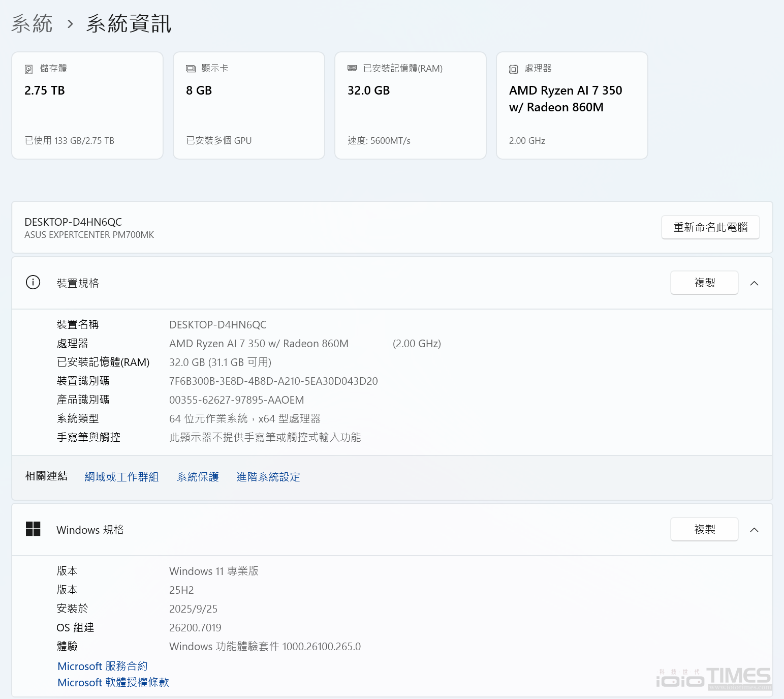The image size is (784, 699).
Task: Open the 2.75 TB storage card
Action: (x=87, y=106)
